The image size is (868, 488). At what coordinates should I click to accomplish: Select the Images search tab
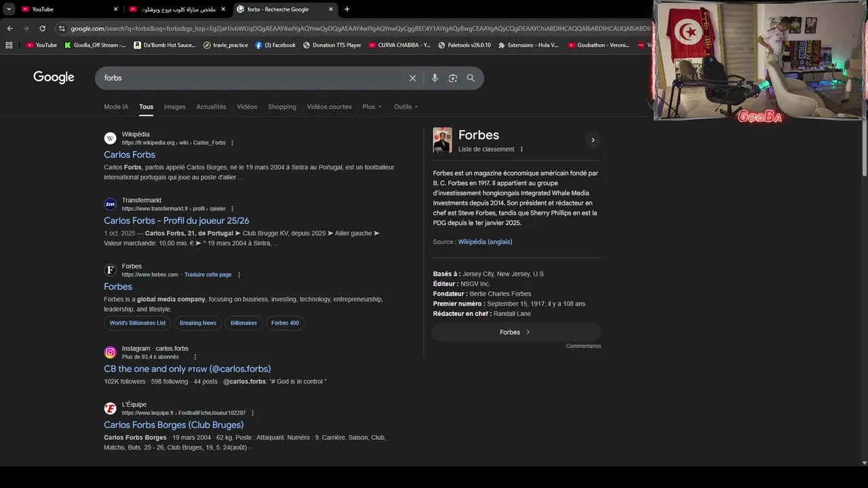[x=174, y=106]
